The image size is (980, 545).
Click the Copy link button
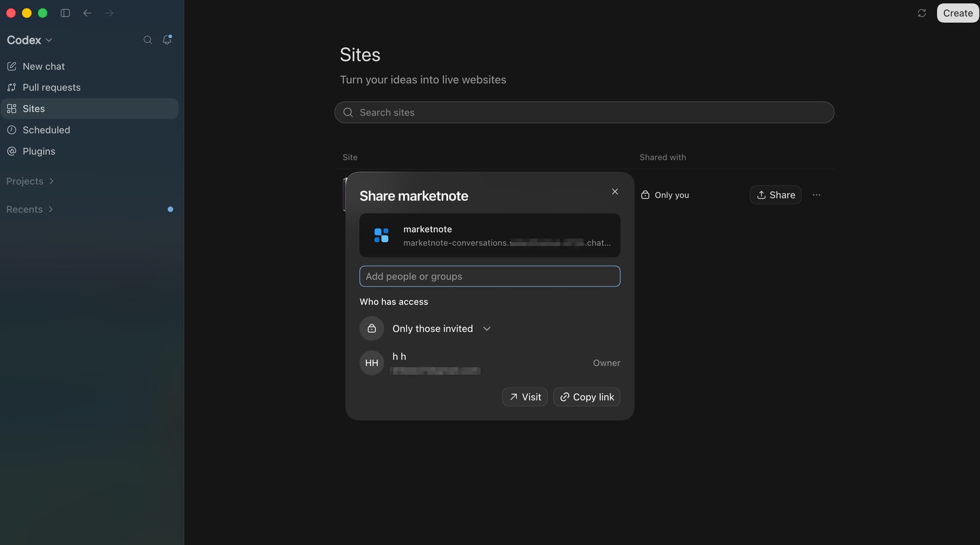point(587,397)
